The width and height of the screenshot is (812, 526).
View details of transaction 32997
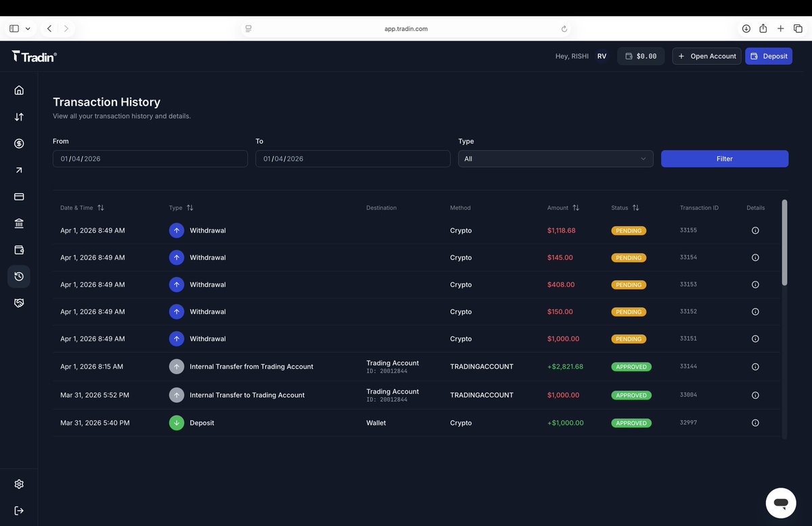[x=755, y=422]
